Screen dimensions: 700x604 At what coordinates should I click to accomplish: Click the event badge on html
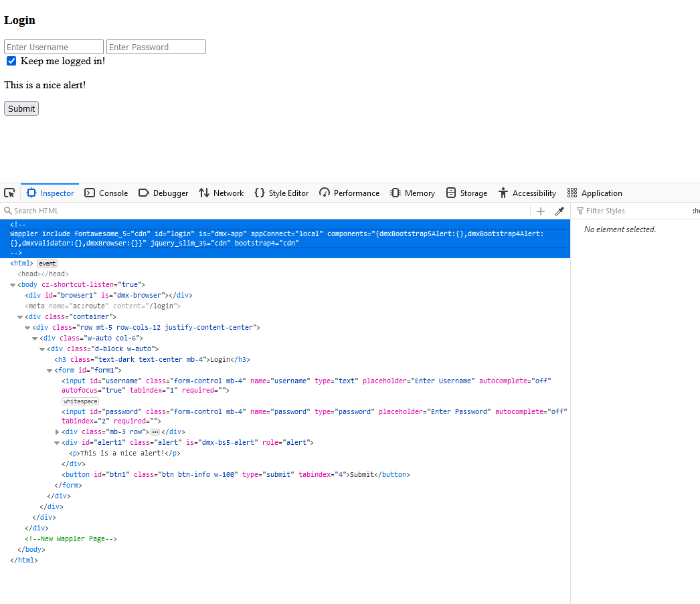pyautogui.click(x=47, y=264)
